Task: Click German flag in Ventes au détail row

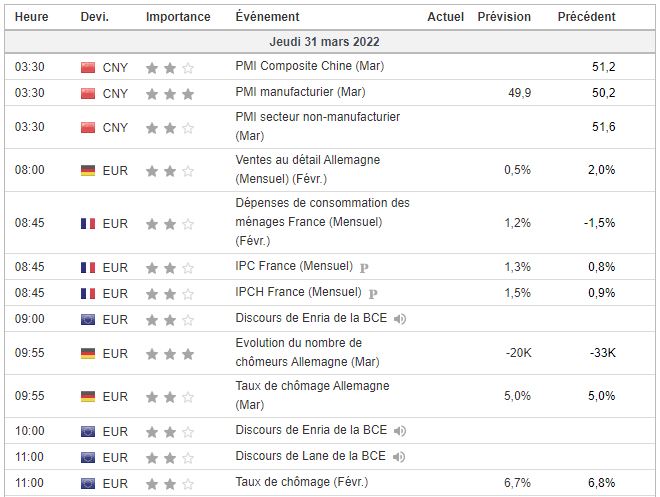Action: pyautogui.click(x=88, y=171)
